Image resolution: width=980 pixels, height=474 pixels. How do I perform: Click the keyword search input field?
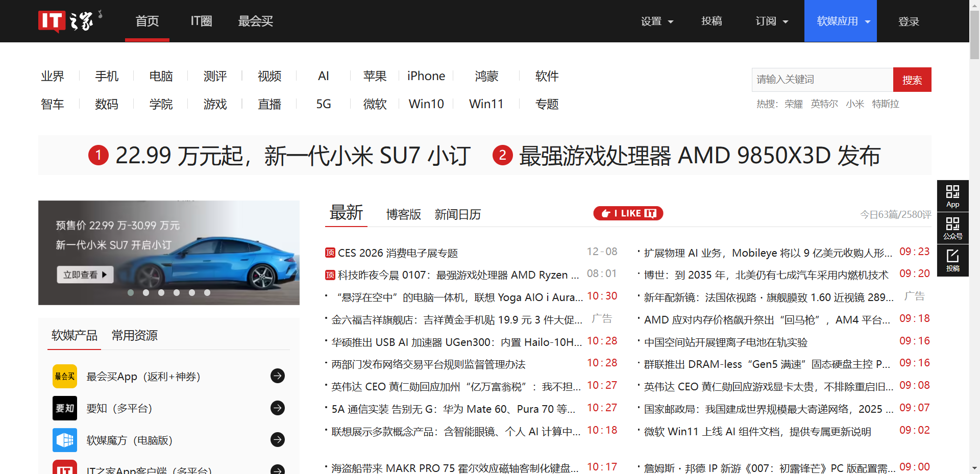tap(822, 80)
